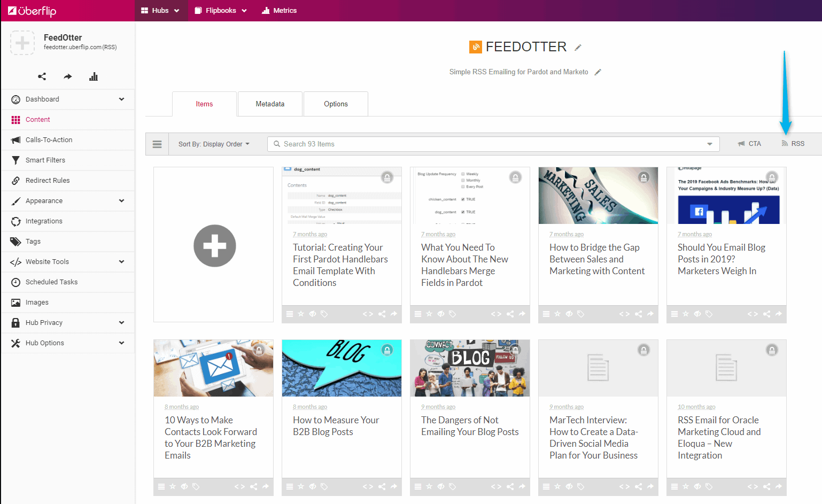Open Redirect Rules in the sidebar
The height and width of the screenshot is (504, 822).
[x=68, y=181]
